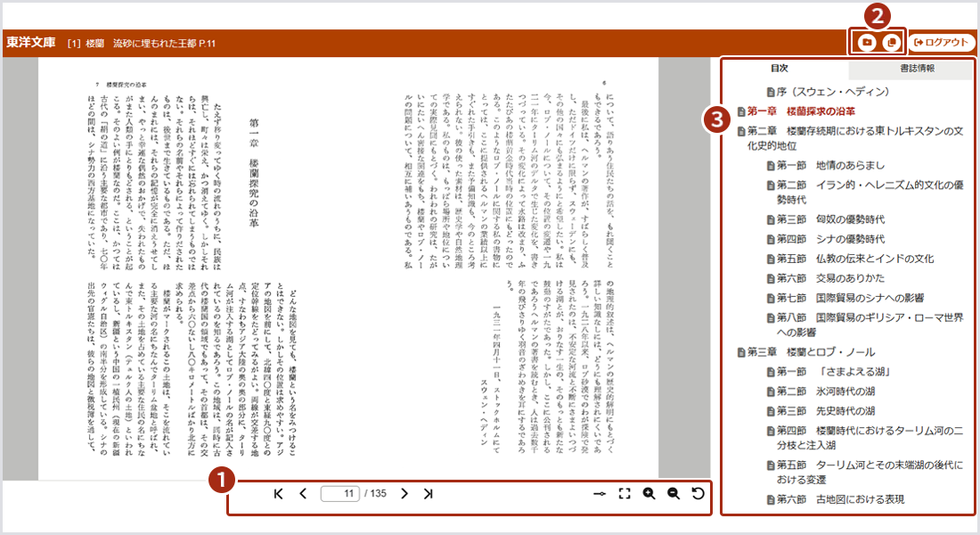
Task: Click the ログアウト button
Action: (941, 42)
